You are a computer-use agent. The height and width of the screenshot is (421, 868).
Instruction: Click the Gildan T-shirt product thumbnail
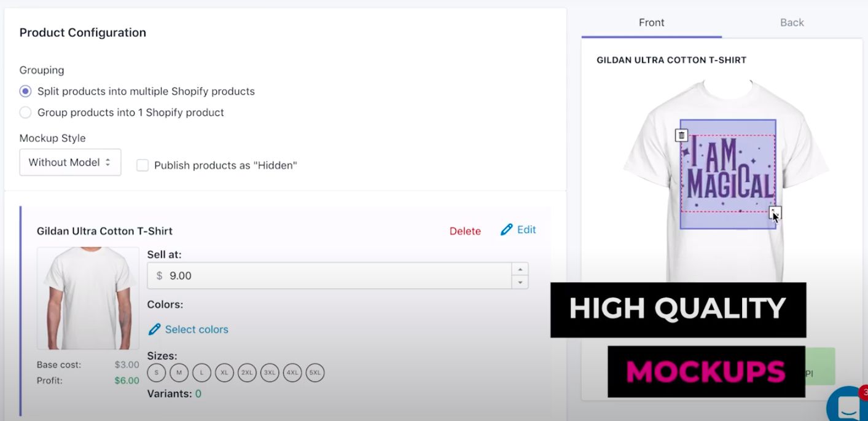pyautogui.click(x=88, y=299)
